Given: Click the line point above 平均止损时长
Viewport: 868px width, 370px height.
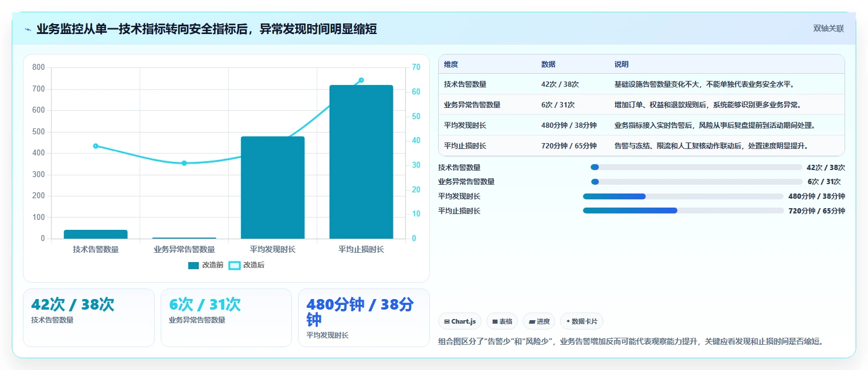Looking at the screenshot, I should (x=361, y=80).
